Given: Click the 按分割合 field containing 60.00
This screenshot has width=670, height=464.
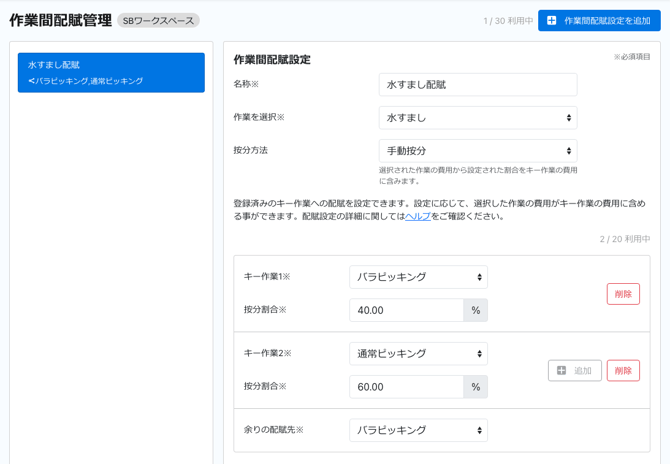Looking at the screenshot, I should point(406,387).
